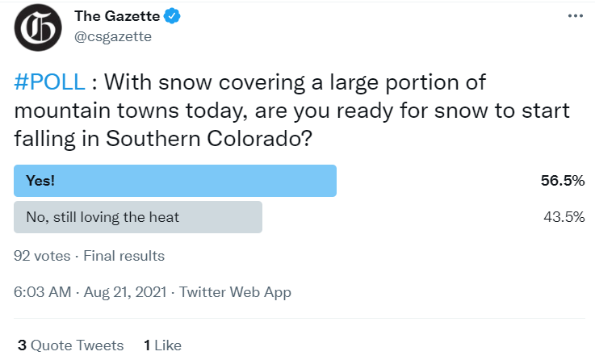Click "Southern Colorado?" in the tweet
Image resolution: width=595 pixels, height=364 pixels.
tap(227, 136)
